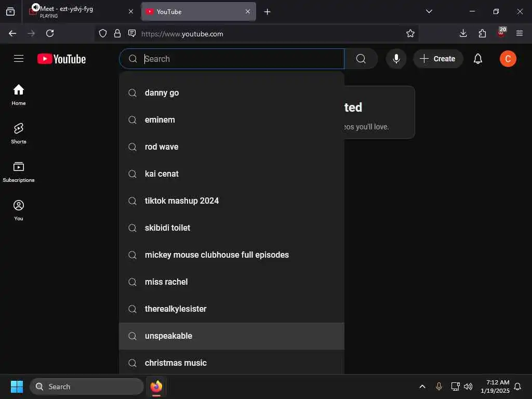
Task: Click the browser forward arrow
Action: click(31, 33)
